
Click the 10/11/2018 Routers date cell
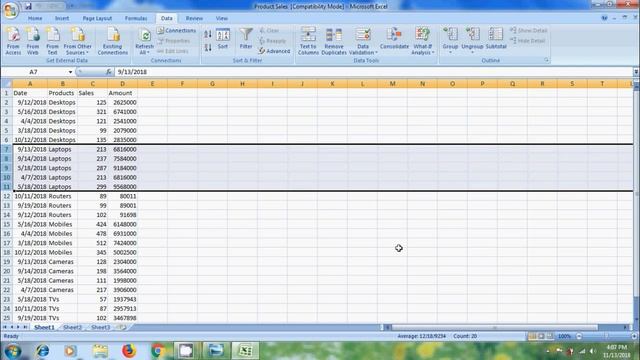(30, 196)
